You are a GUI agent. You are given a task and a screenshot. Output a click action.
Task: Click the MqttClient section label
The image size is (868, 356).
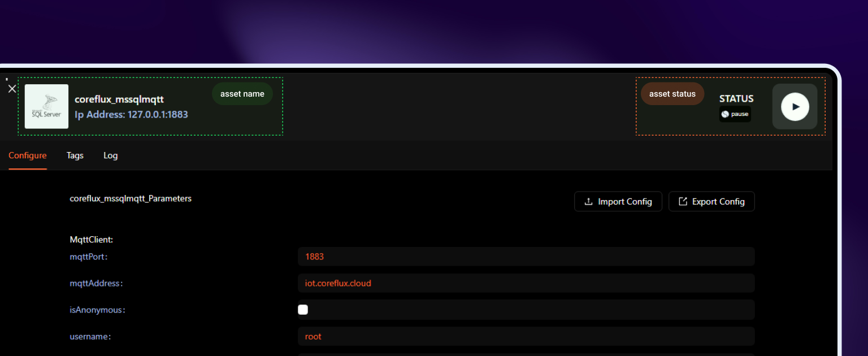pos(92,240)
